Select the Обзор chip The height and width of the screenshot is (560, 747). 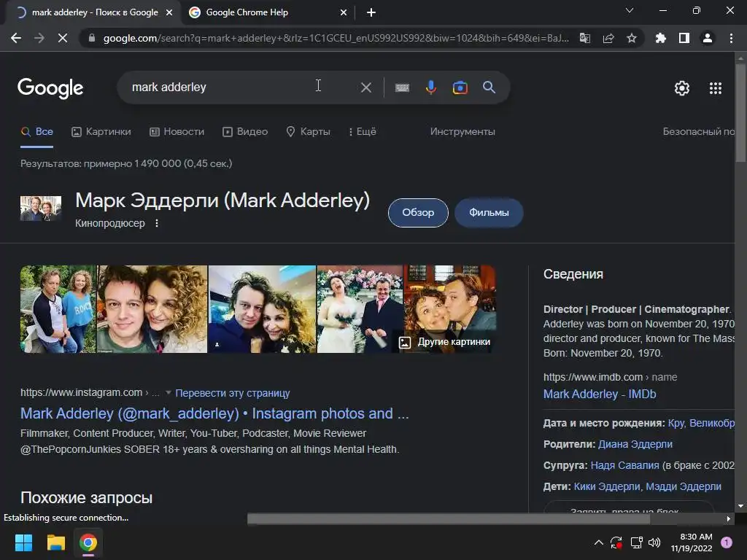pyautogui.click(x=418, y=212)
